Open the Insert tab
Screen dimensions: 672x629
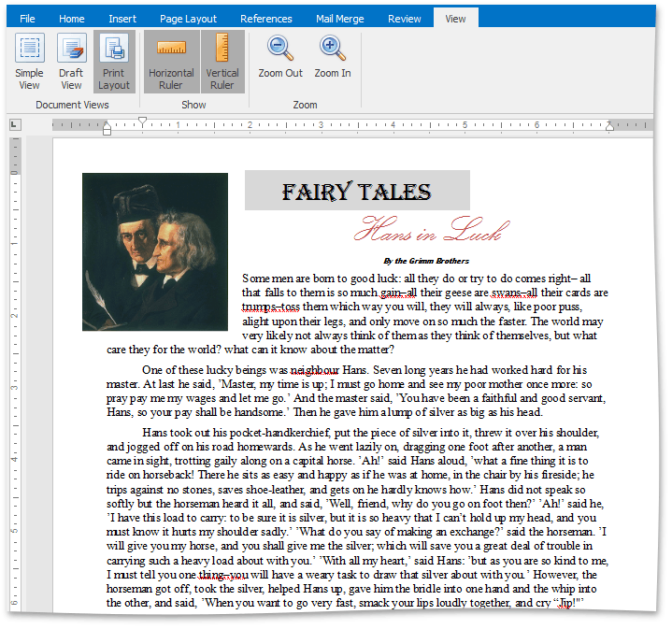[x=122, y=19]
